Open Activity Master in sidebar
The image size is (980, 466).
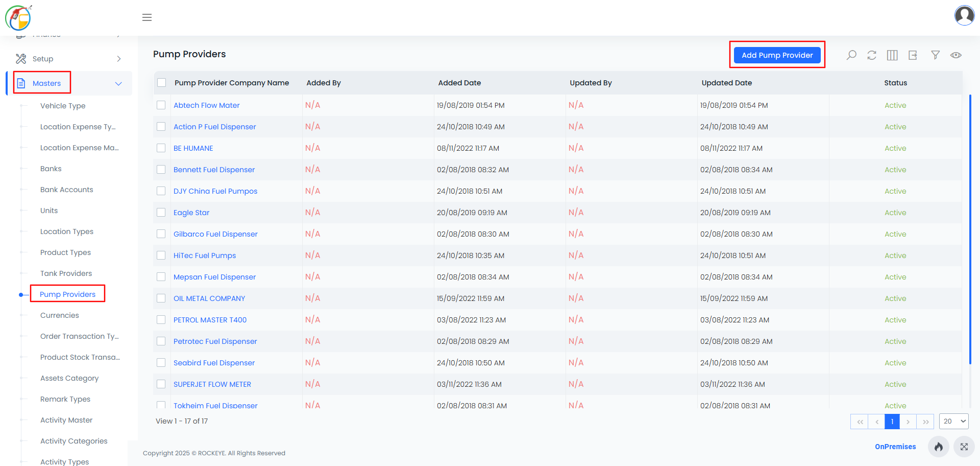pos(66,420)
